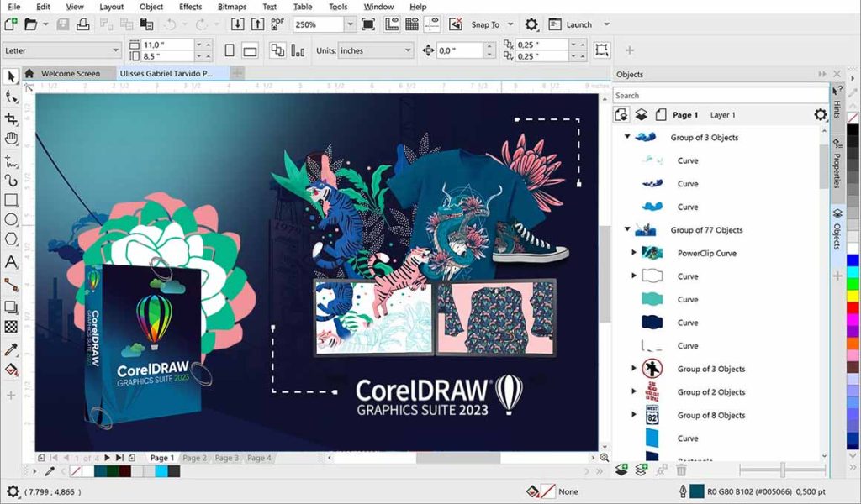Click the Import icon in toolbar

237,24
